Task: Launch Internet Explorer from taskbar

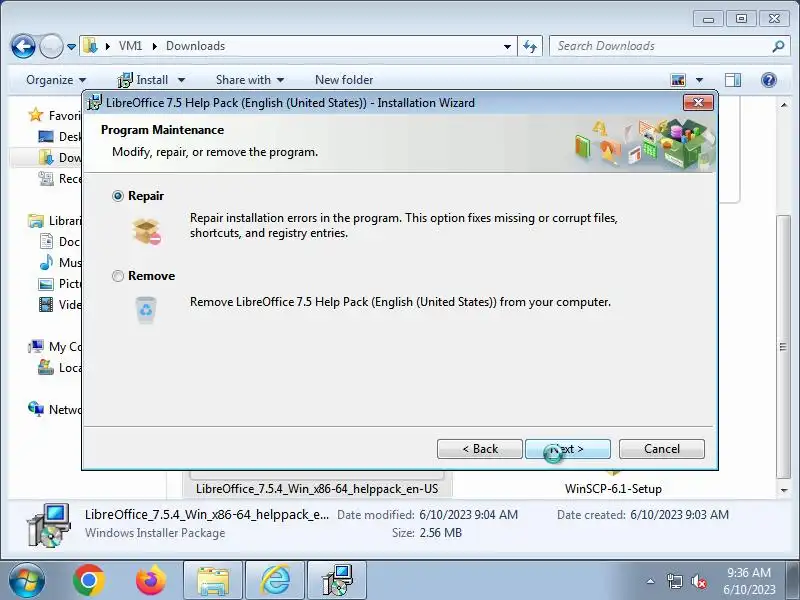Action: point(276,581)
